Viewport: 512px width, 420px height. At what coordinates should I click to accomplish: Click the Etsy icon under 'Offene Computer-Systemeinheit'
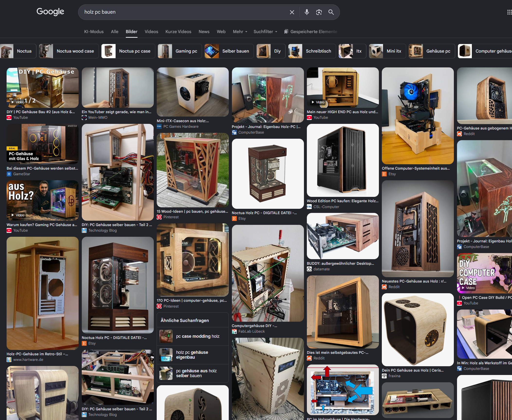(384, 174)
